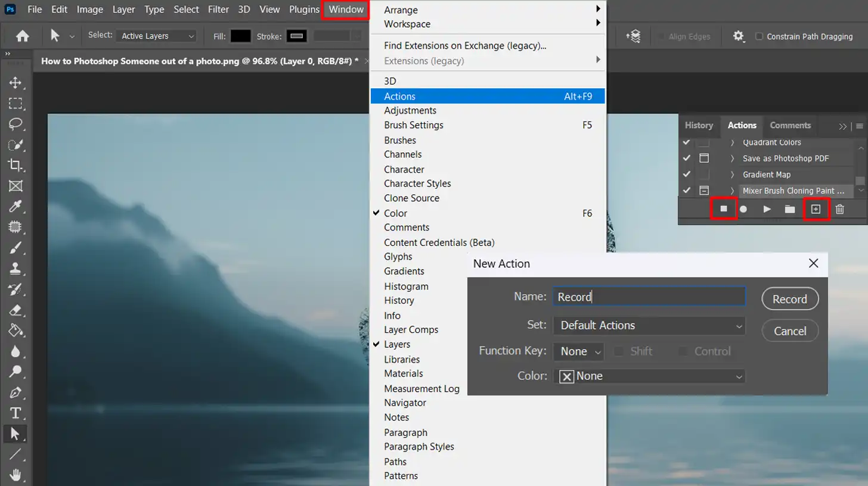Select the Eyedropper tool

15,207
